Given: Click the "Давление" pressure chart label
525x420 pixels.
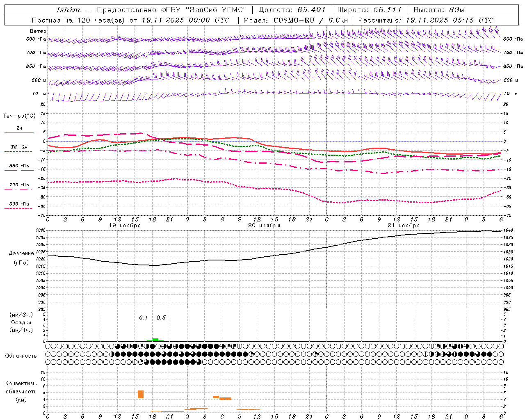Looking at the screenshot, I should pyautogui.click(x=21, y=253).
